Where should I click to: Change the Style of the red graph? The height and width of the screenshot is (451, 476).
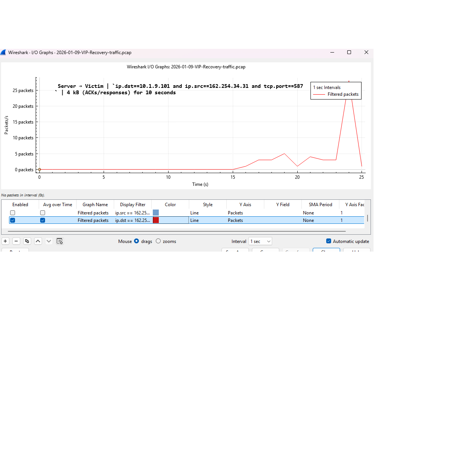(207, 220)
